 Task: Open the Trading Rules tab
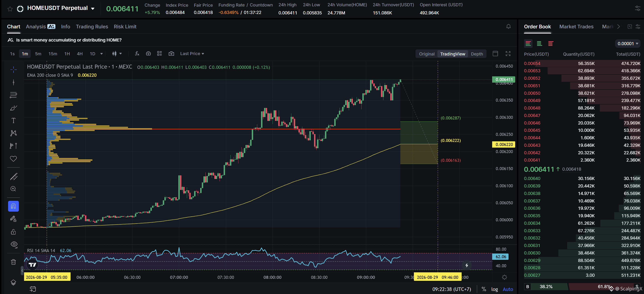pyautogui.click(x=92, y=27)
